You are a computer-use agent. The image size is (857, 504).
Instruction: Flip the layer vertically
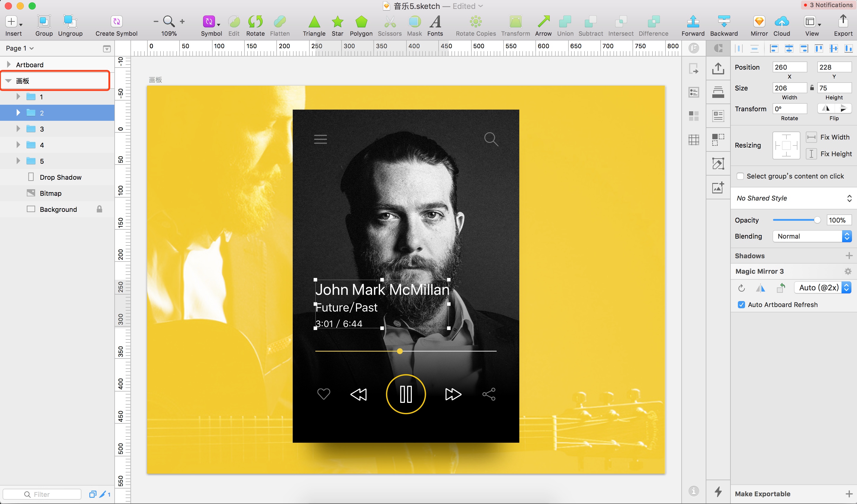point(843,108)
